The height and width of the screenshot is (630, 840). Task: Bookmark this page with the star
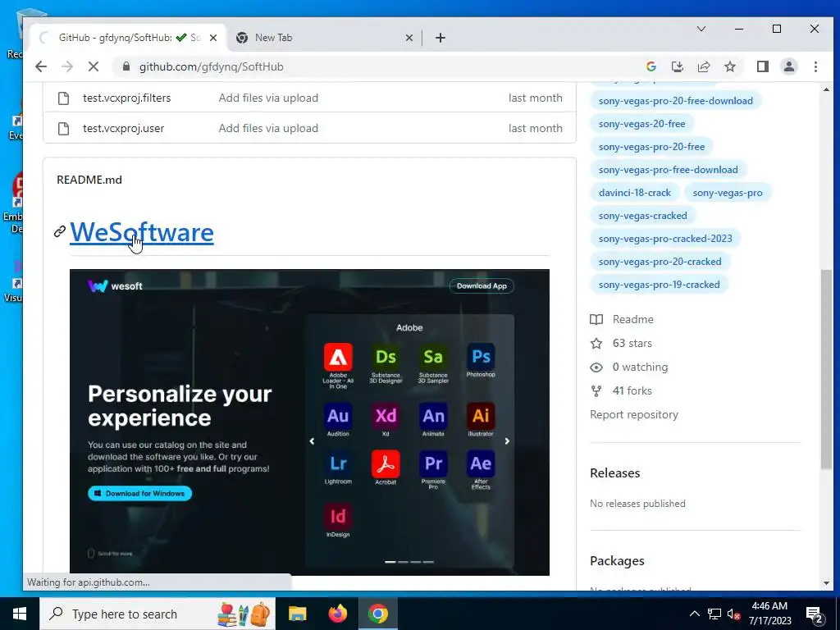[729, 66]
